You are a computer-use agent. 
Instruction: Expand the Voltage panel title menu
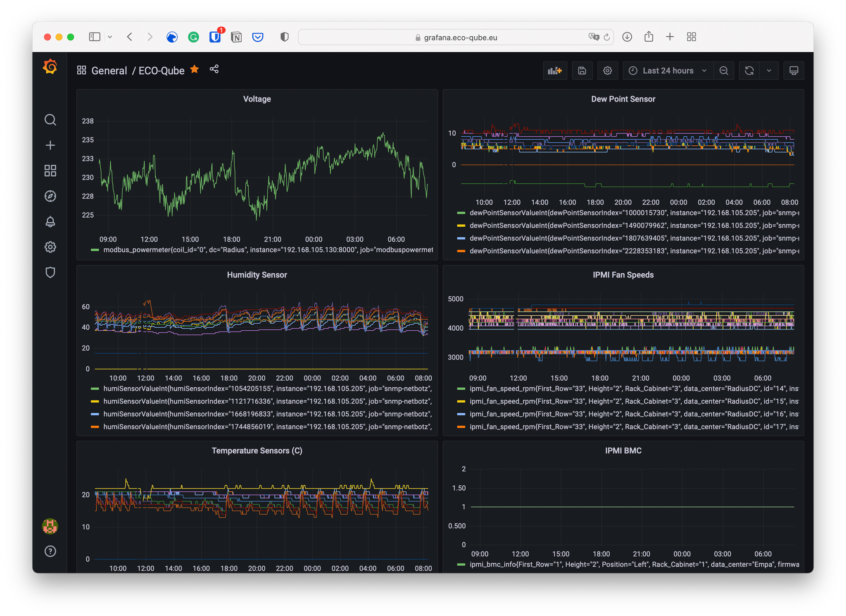(x=257, y=99)
